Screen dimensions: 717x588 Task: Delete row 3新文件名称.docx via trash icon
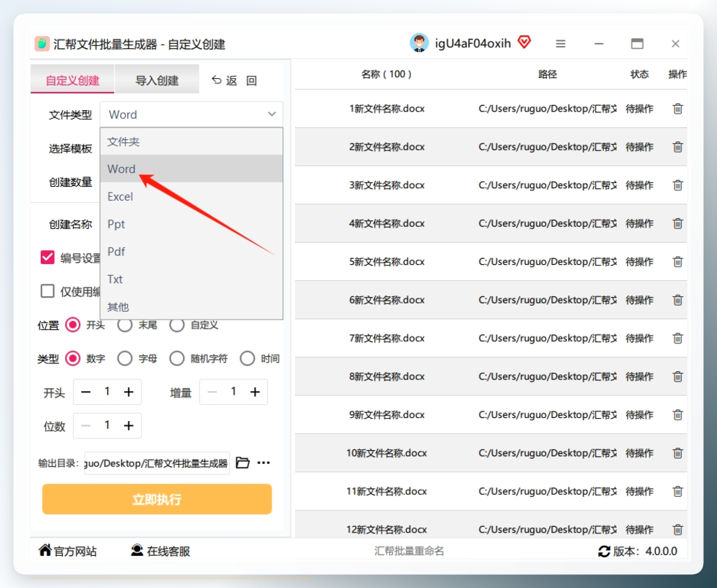(678, 185)
